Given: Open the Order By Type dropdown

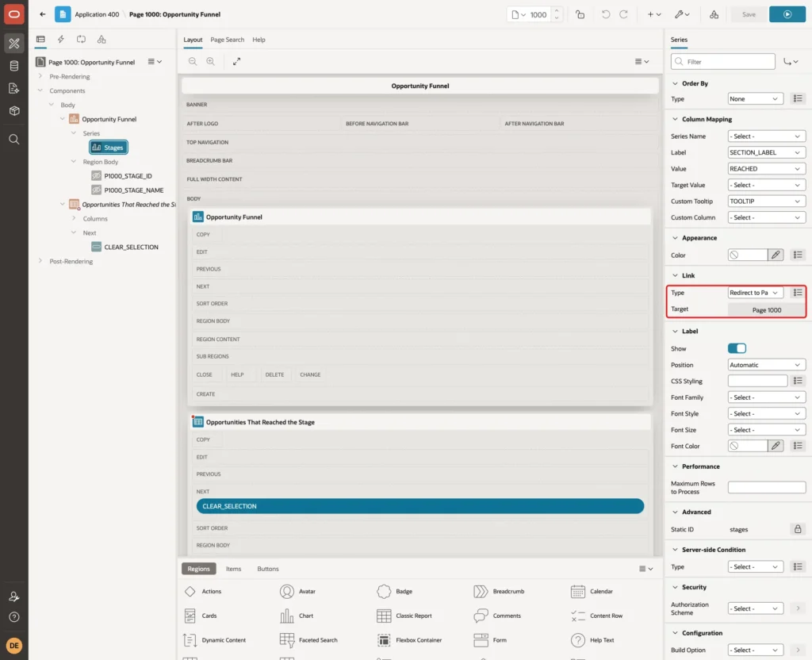Looking at the screenshot, I should tap(755, 99).
